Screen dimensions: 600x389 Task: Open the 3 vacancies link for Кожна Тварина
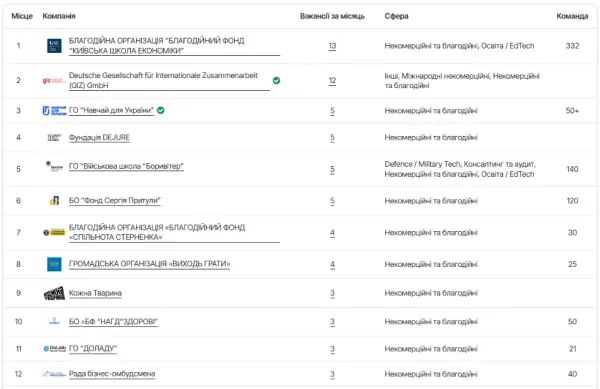pos(332,293)
